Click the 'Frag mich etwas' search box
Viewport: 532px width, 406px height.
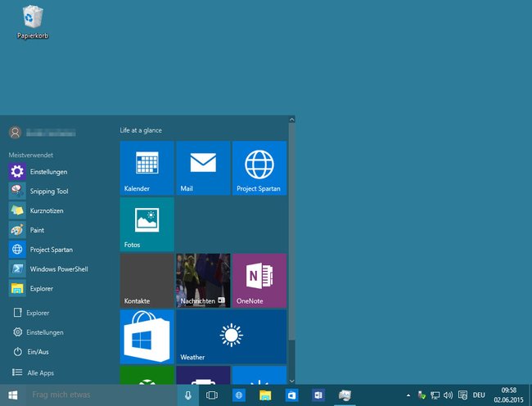[101, 395]
